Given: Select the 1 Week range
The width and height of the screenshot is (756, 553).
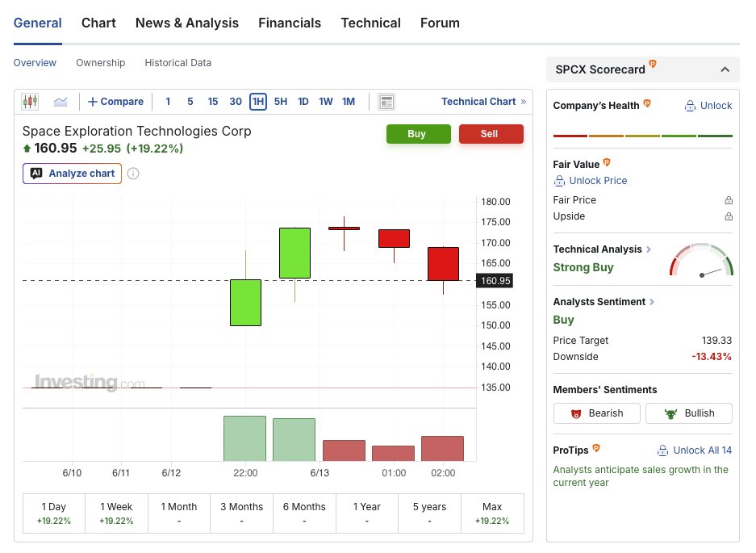Looking at the screenshot, I should pyautogui.click(x=117, y=513).
